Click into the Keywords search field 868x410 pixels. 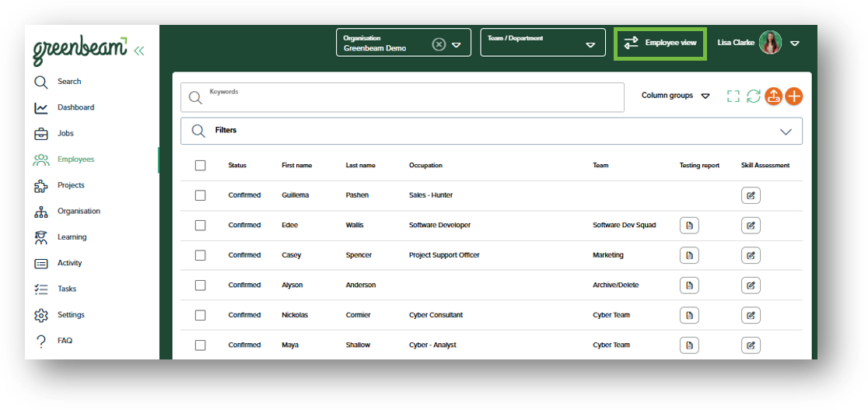click(x=402, y=97)
